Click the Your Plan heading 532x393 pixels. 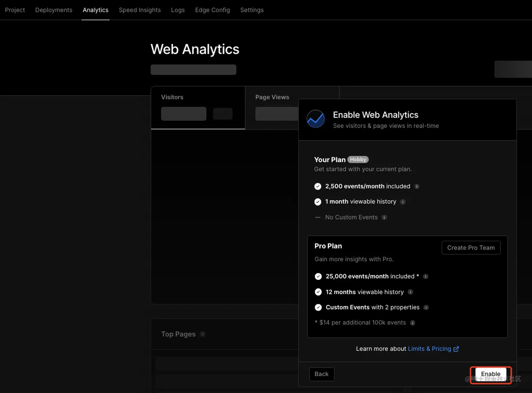pos(330,160)
